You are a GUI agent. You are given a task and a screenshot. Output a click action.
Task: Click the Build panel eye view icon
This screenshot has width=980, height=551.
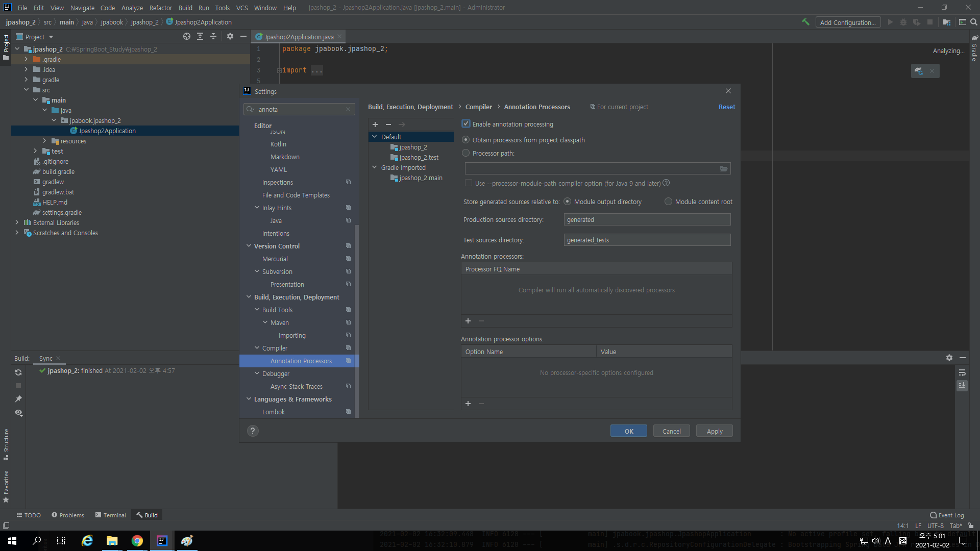tap(18, 413)
